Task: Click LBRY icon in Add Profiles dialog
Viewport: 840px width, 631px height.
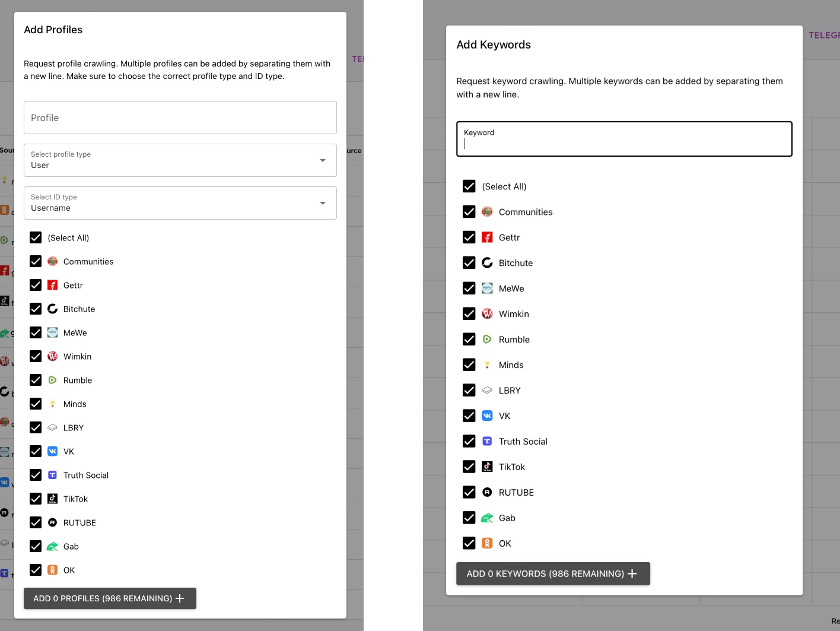Action: pos(52,427)
